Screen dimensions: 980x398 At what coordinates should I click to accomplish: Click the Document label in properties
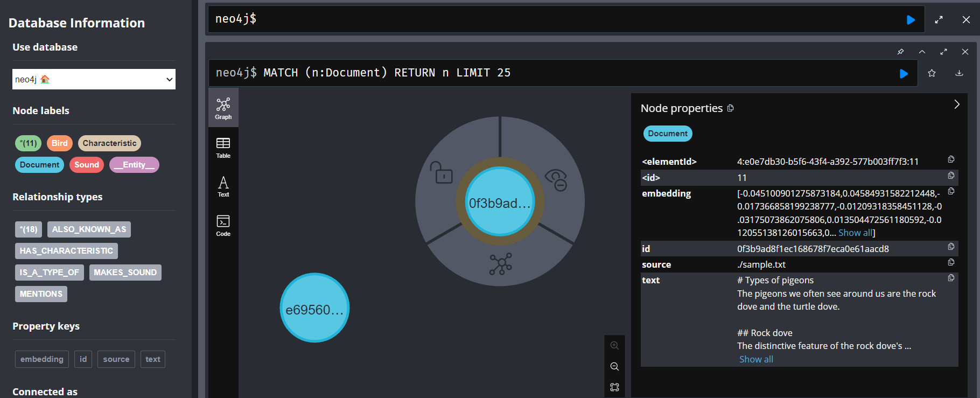668,134
